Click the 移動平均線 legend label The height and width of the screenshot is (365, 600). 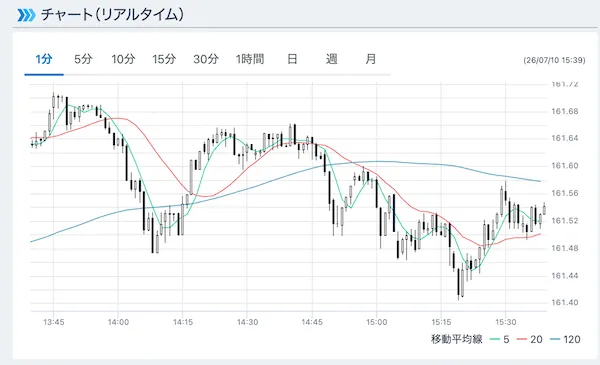coord(457,339)
